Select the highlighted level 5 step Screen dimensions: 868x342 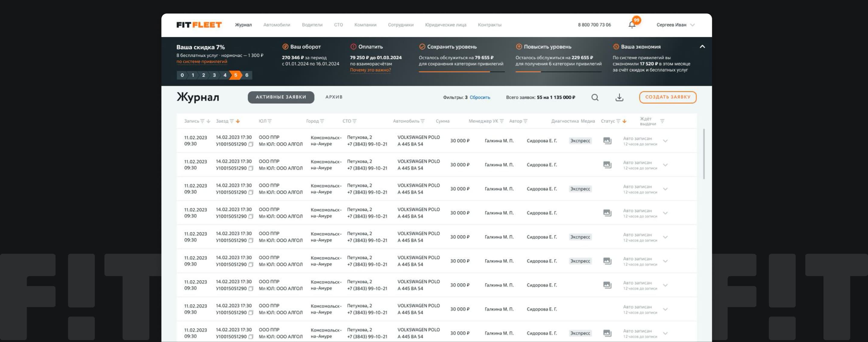[235, 75]
